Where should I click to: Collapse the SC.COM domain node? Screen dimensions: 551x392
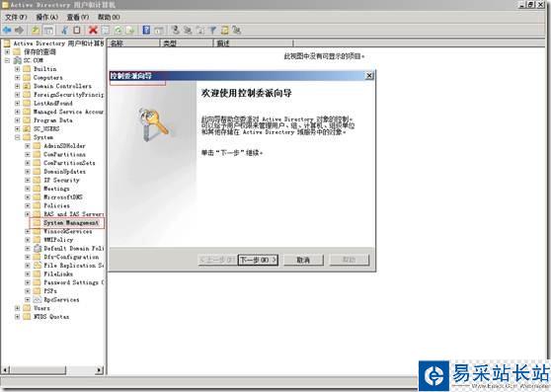(x=7, y=60)
